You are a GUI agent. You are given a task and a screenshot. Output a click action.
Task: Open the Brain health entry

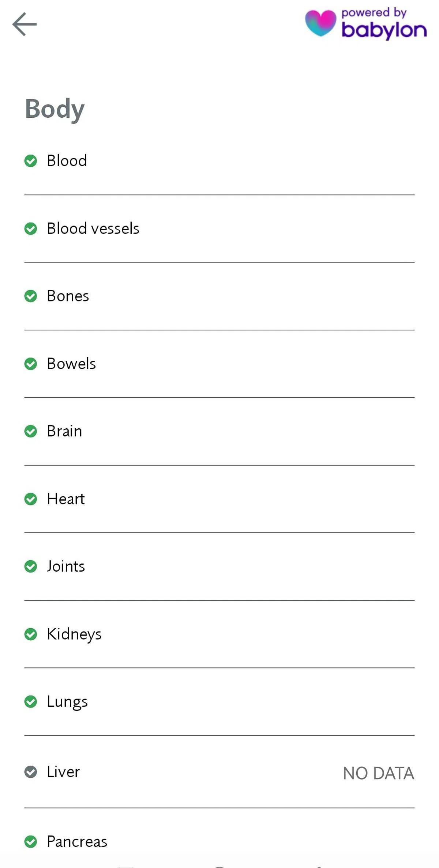(x=64, y=431)
